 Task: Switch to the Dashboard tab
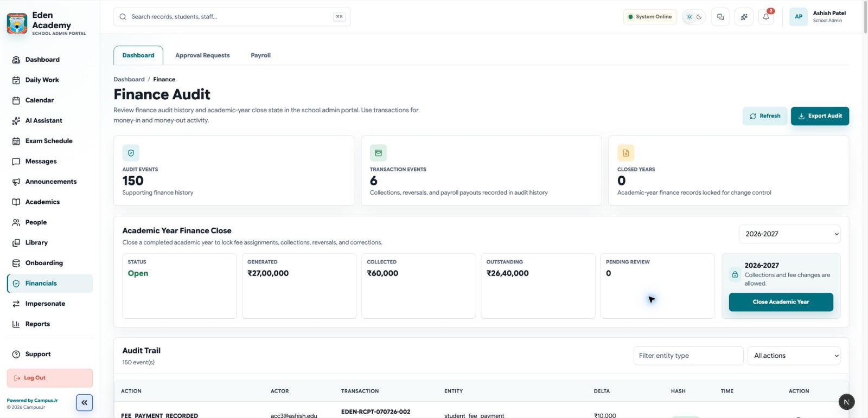138,55
